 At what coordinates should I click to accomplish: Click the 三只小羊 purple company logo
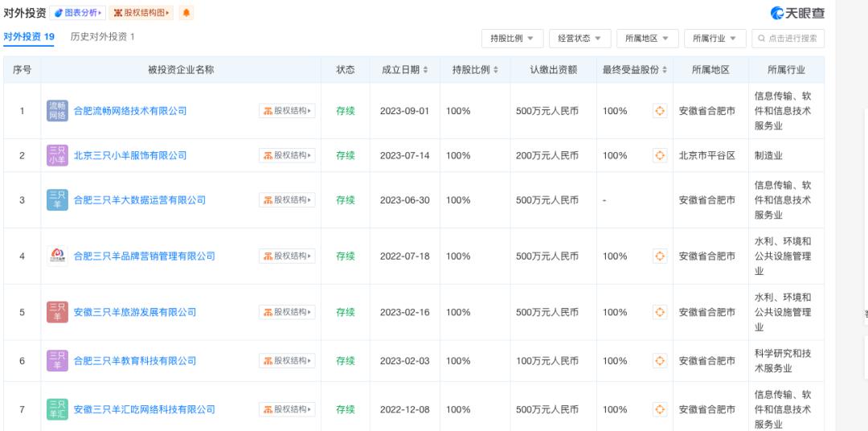pos(58,156)
